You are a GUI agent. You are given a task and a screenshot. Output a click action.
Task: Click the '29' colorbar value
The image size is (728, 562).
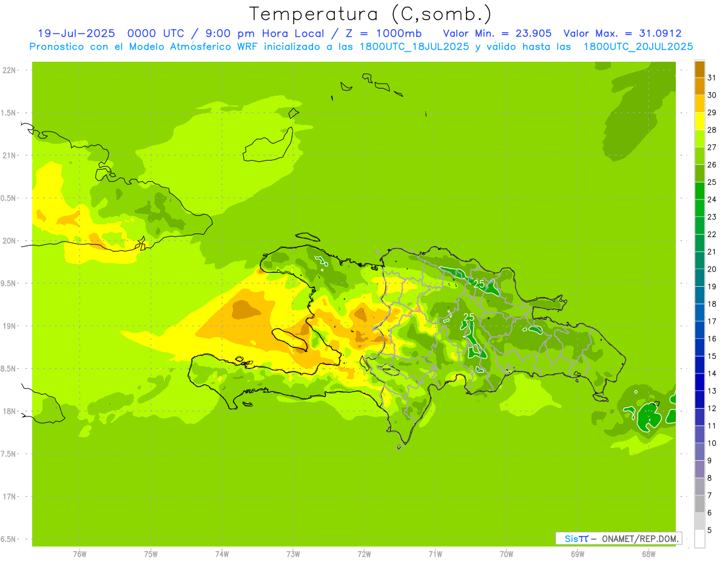[712, 112]
